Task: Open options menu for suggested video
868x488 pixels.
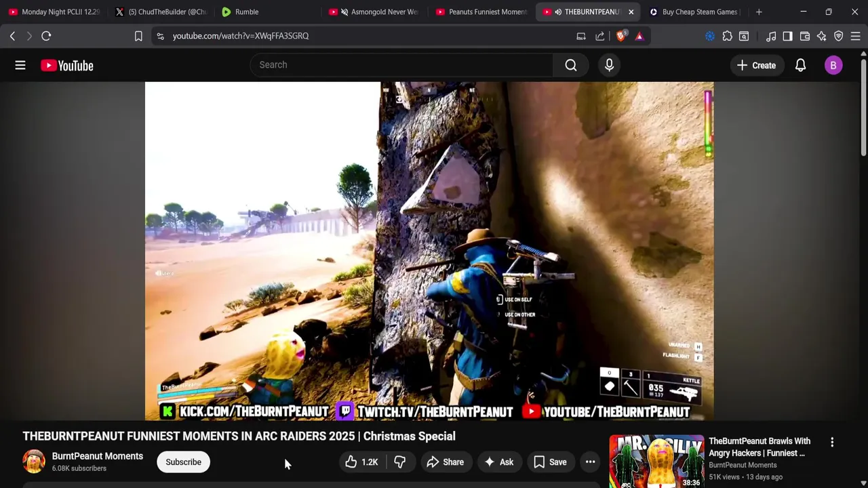Action: click(832, 442)
